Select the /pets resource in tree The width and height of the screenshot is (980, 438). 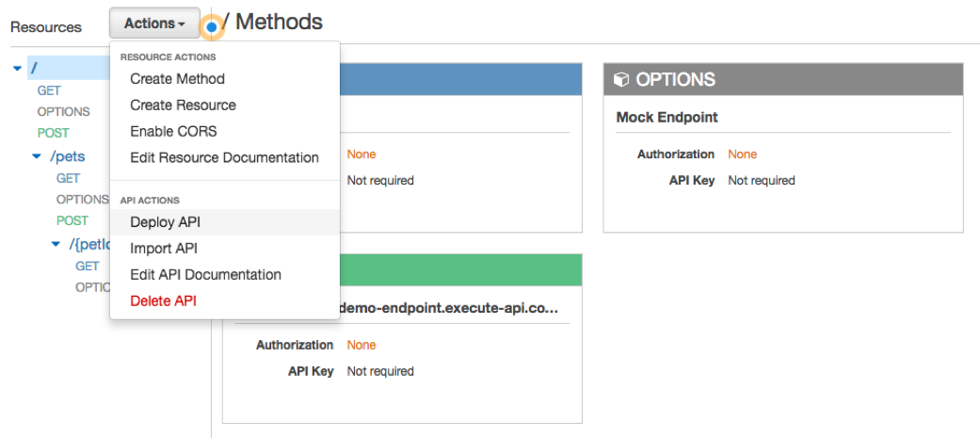click(x=66, y=156)
